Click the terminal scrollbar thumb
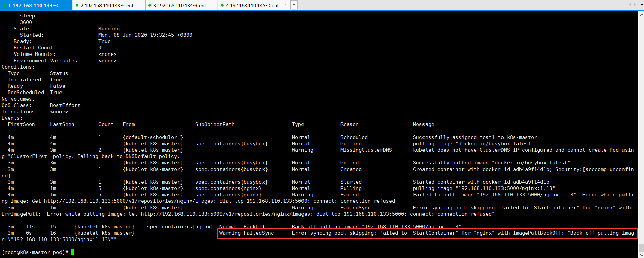The width and height of the screenshot is (644, 258). click(x=641, y=247)
